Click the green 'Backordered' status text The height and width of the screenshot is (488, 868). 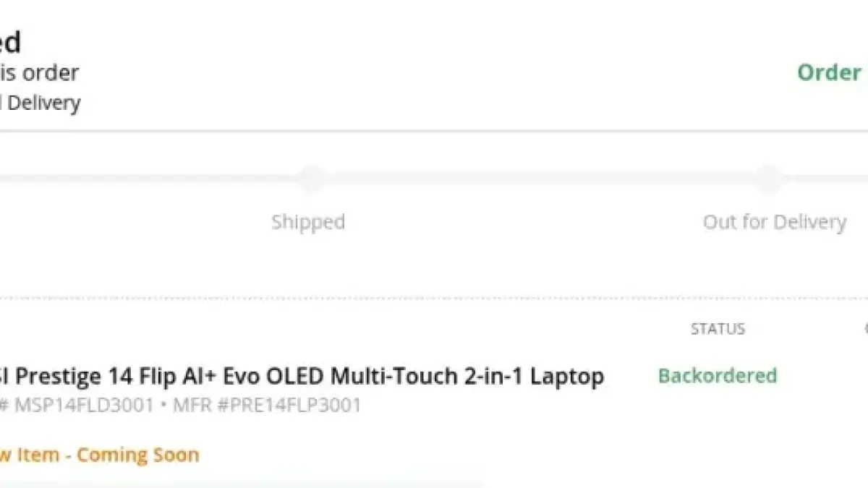718,375
